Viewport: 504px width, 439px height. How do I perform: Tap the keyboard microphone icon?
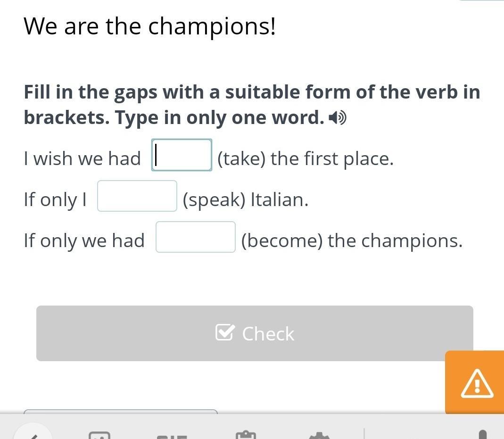tap(482, 435)
